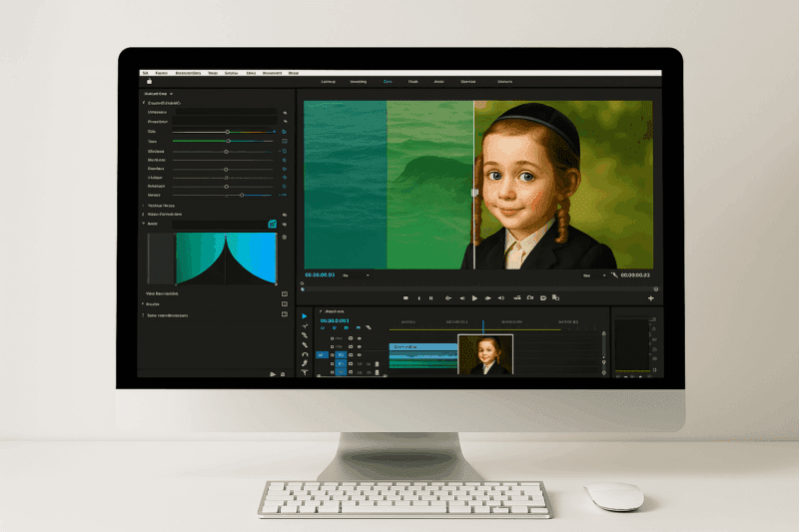The width and height of the screenshot is (799, 532).
Task: Click the blue icon ending the green slider row
Action: pyautogui.click(x=285, y=141)
